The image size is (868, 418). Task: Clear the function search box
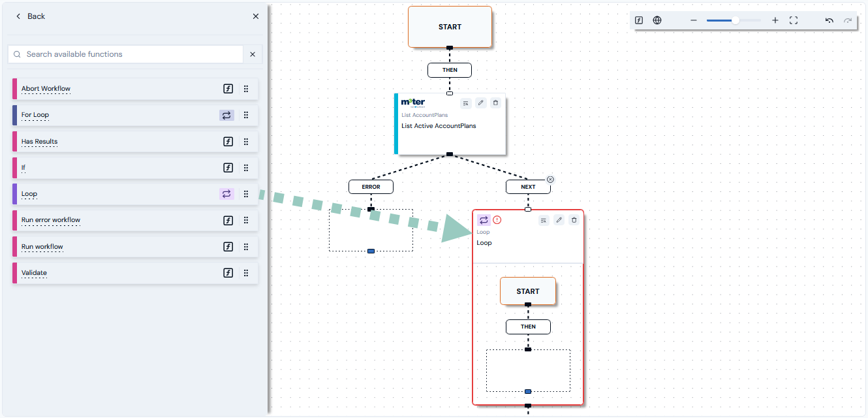[x=253, y=54]
